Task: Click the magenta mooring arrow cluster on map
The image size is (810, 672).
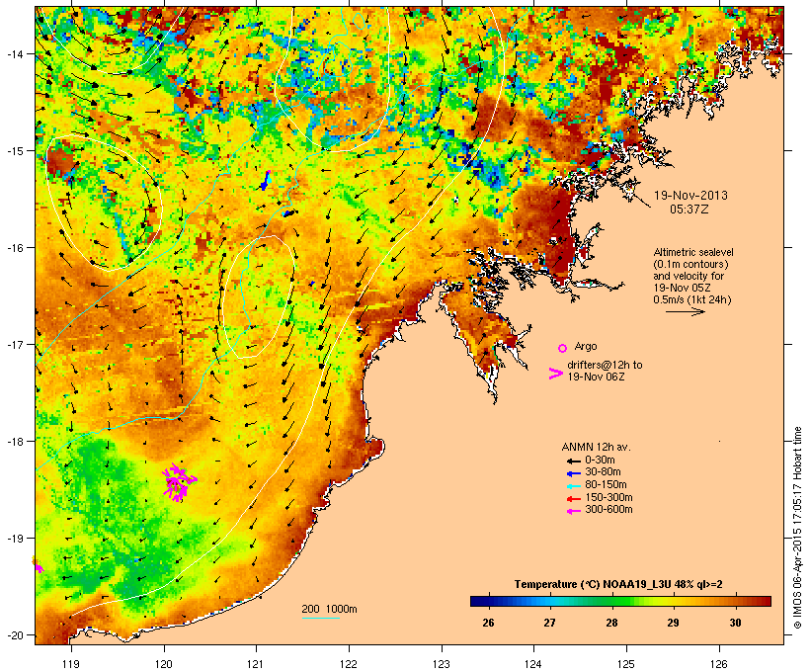Action: tap(178, 482)
